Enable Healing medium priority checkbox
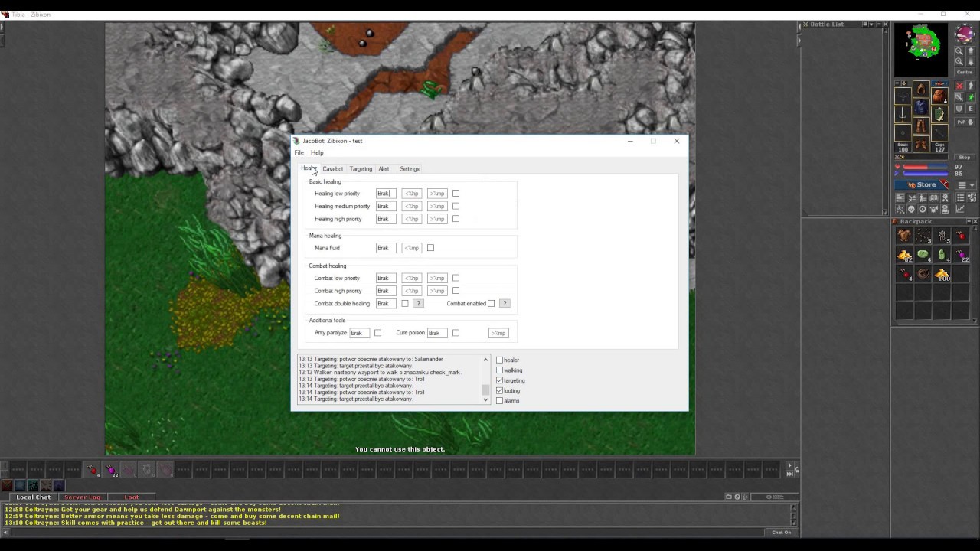 tap(456, 206)
